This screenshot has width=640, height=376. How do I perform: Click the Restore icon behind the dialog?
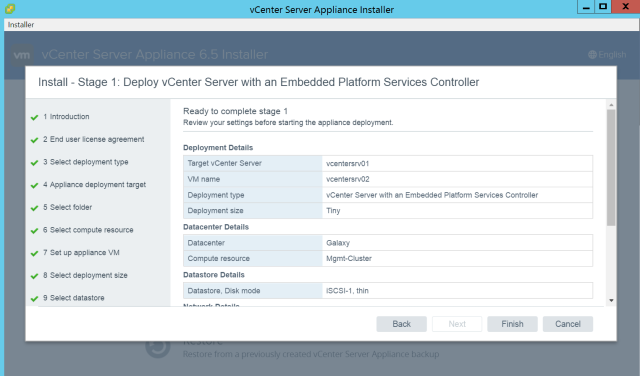(x=158, y=347)
